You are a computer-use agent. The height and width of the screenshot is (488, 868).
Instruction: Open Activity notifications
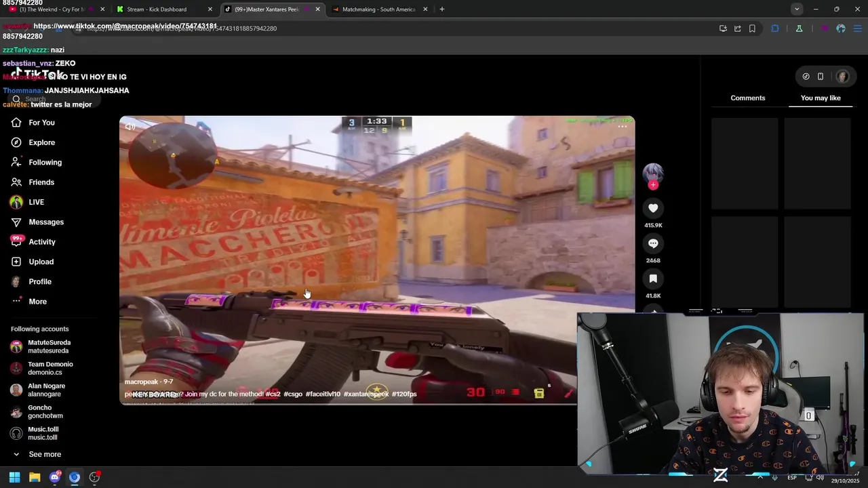click(42, 242)
